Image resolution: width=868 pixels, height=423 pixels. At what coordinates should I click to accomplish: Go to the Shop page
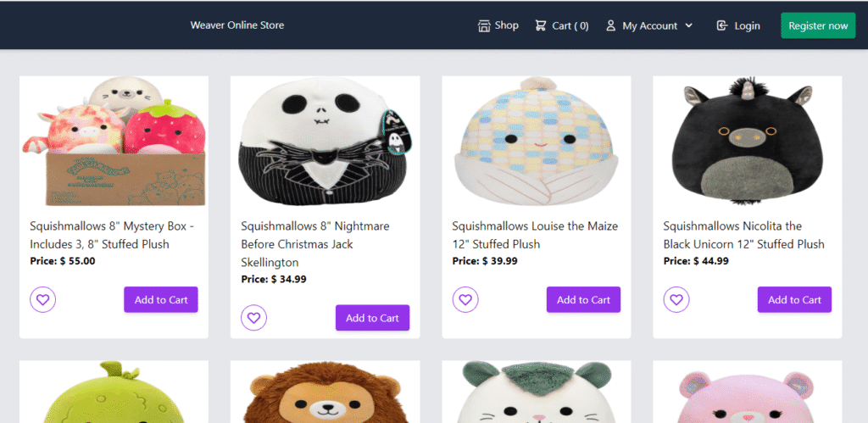[498, 25]
